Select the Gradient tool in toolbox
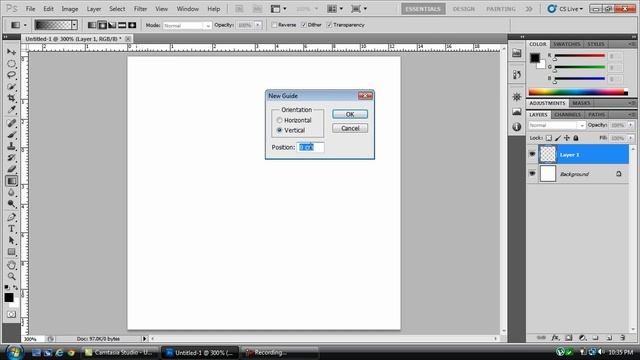The width and height of the screenshot is (640, 360). point(11,181)
